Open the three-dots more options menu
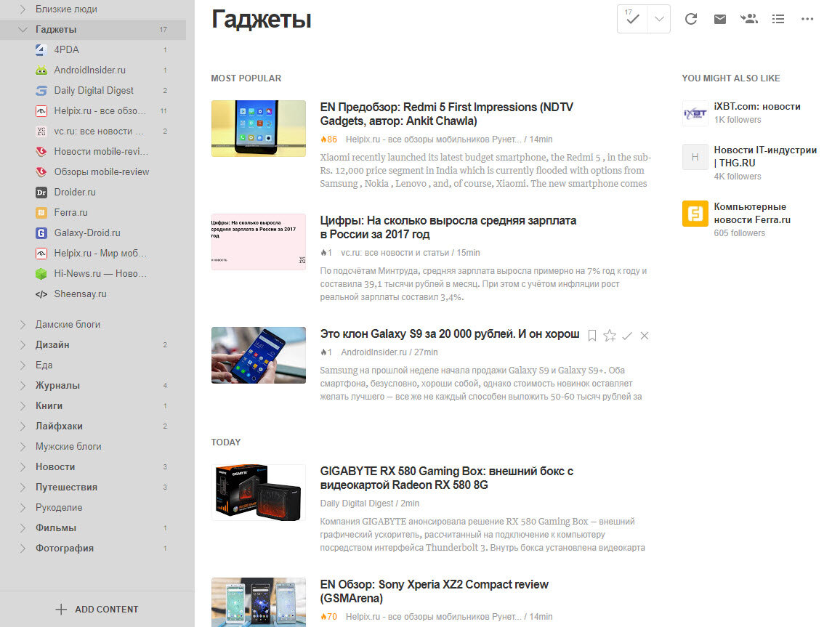840x627 pixels. (x=807, y=19)
